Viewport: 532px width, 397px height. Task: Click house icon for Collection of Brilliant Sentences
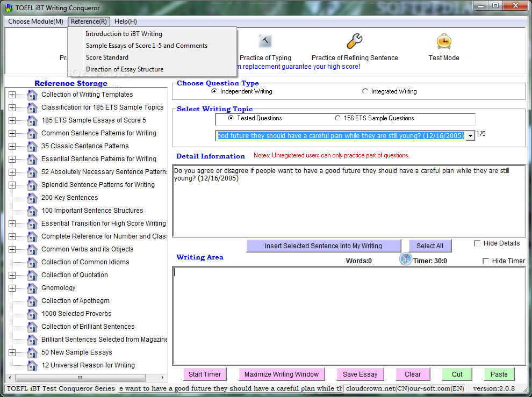coord(32,327)
